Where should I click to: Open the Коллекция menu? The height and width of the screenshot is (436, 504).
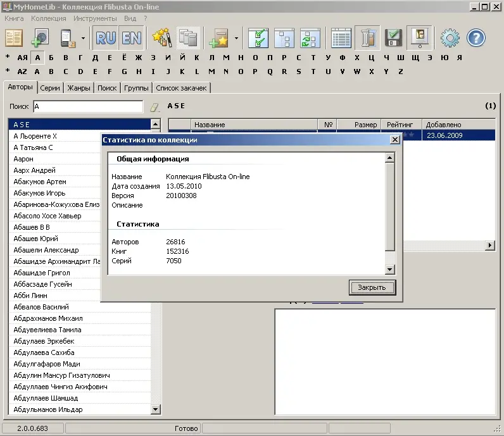[48, 18]
